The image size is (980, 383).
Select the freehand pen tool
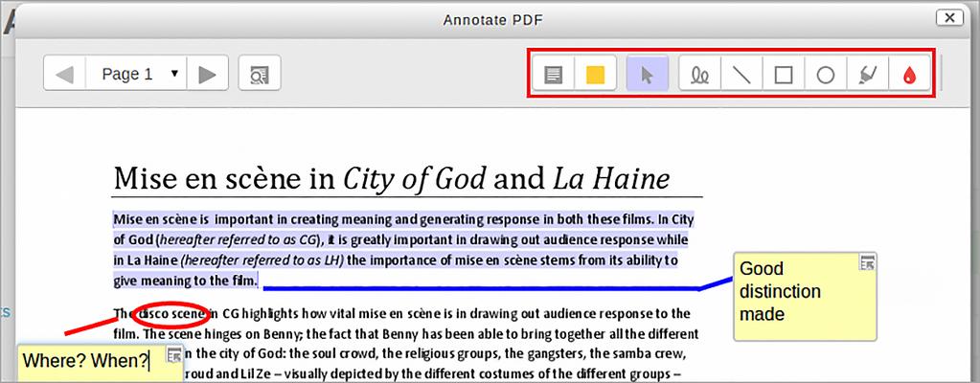700,75
